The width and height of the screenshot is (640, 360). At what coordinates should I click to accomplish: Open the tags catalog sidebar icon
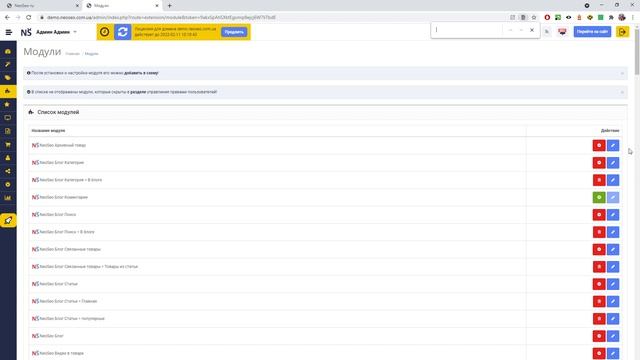coord(8,78)
